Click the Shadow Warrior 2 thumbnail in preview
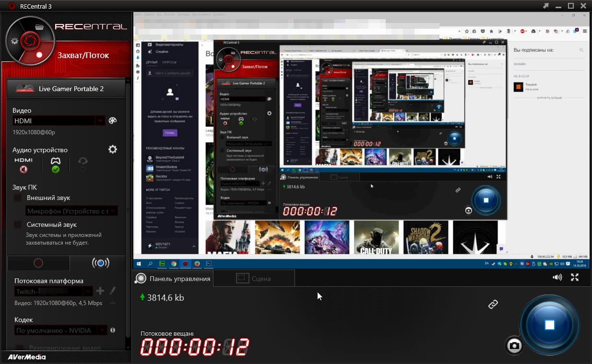The width and height of the screenshot is (592, 364). pos(426,237)
